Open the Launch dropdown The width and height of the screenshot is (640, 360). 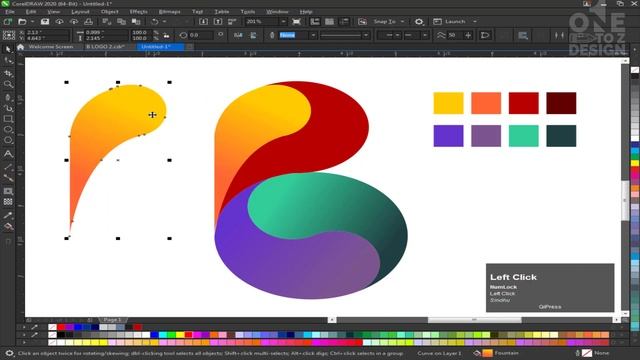click(456, 21)
